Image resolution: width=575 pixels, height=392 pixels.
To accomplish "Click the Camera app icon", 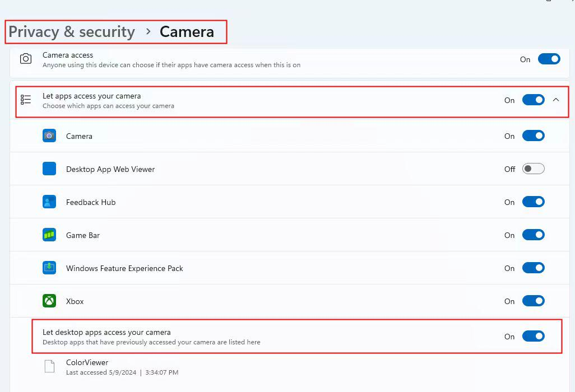I will [49, 136].
